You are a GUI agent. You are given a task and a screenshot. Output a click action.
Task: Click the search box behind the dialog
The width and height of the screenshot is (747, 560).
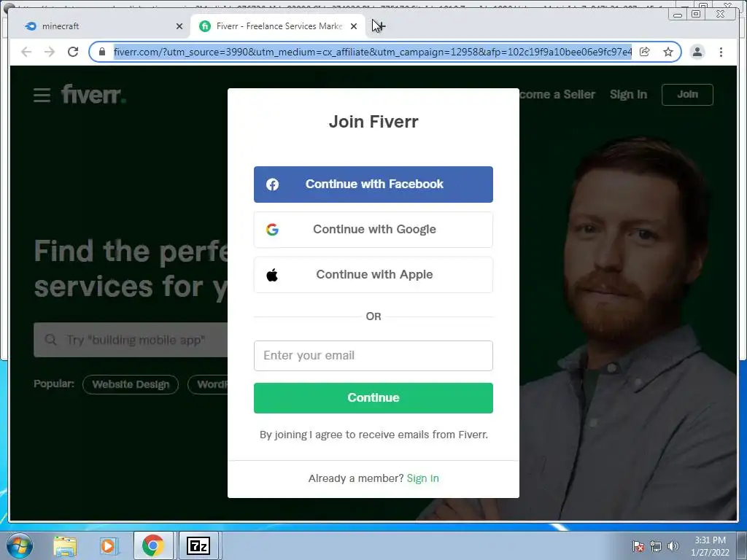131,340
